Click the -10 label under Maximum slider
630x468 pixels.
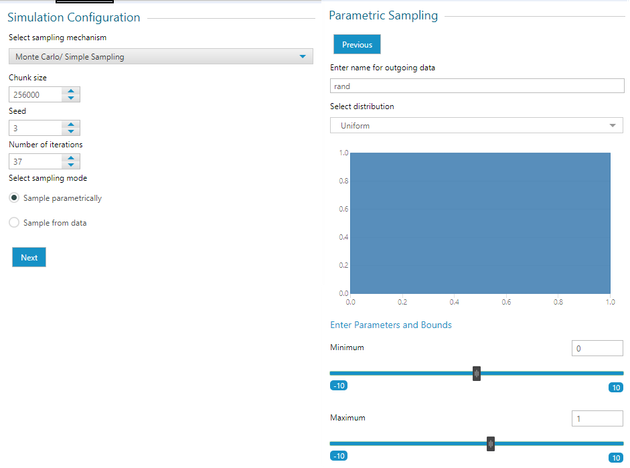pos(339,456)
